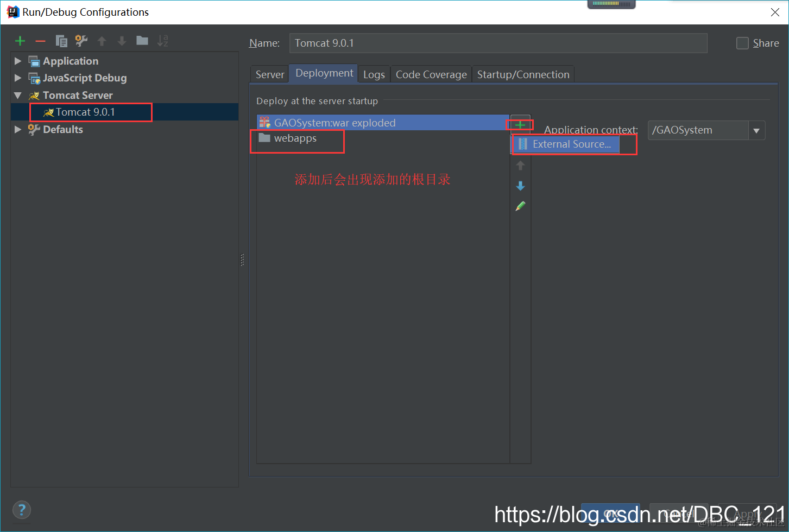Click the panel splitter handle
The height and width of the screenshot is (532, 789).
(242, 260)
